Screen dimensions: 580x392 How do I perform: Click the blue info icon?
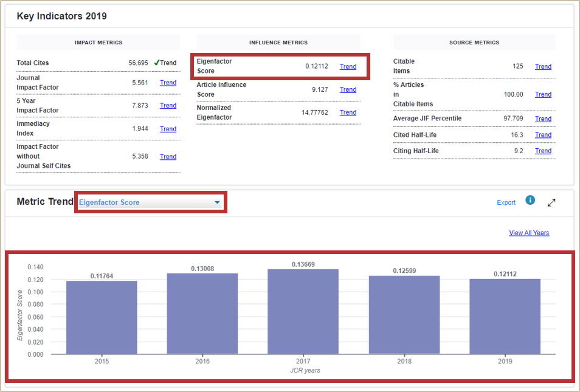(530, 200)
